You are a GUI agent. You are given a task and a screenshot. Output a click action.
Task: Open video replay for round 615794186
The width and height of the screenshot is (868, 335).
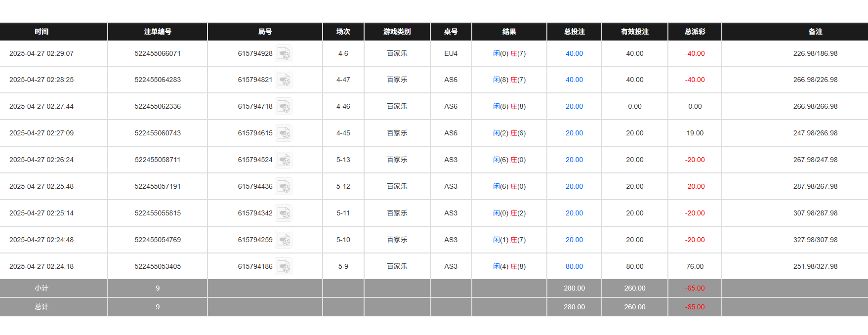[284, 266]
